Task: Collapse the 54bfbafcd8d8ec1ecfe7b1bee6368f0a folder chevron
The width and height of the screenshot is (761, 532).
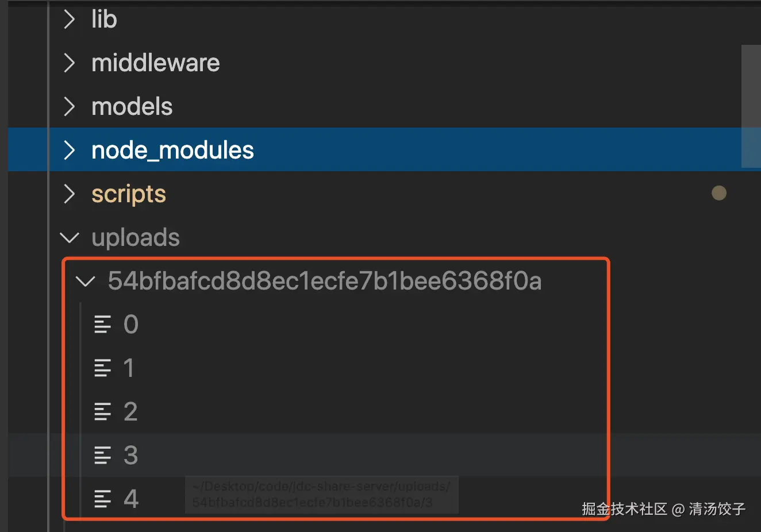Action: [x=86, y=282]
